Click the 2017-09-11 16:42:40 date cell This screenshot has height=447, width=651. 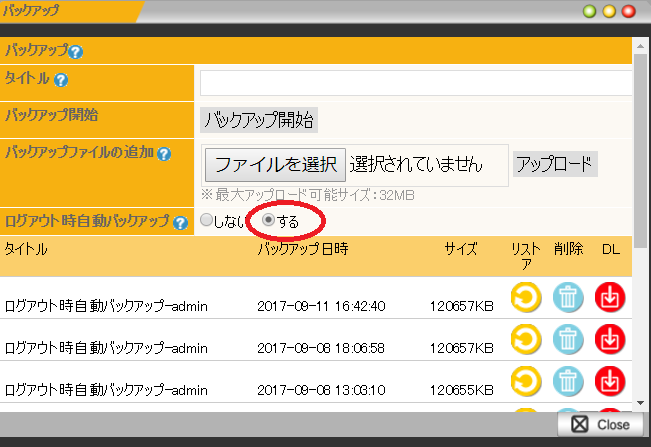click(321, 306)
